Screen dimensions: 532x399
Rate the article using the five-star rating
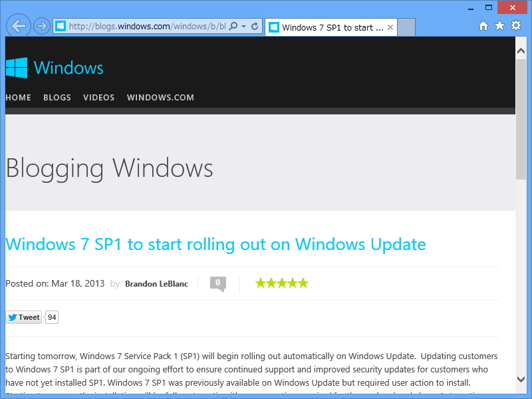[x=281, y=283]
